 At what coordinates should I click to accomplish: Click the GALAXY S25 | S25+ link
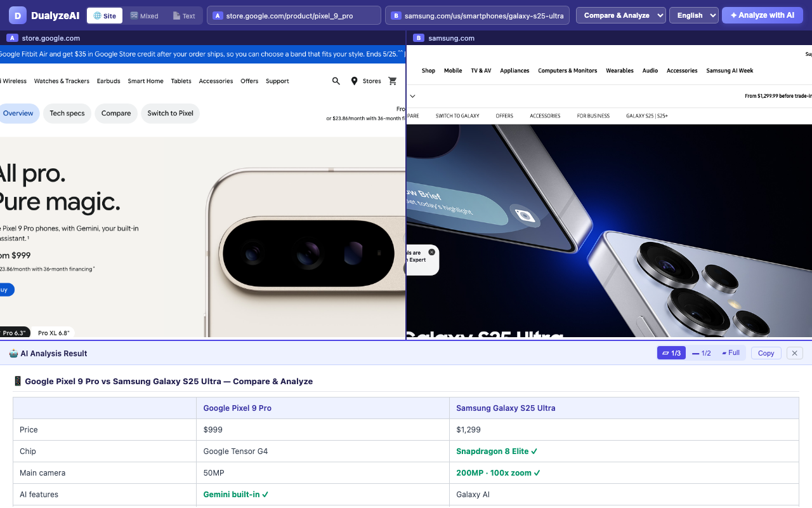[647, 116]
